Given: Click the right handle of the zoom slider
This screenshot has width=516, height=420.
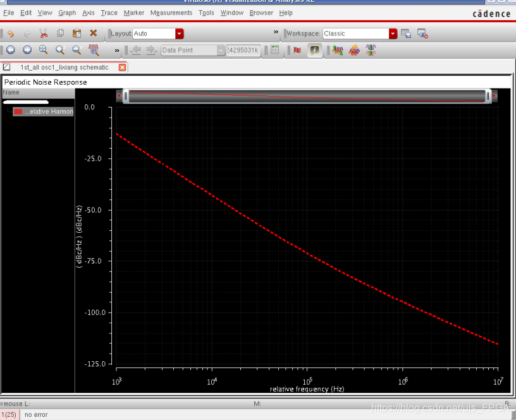Looking at the screenshot, I should tap(488, 96).
